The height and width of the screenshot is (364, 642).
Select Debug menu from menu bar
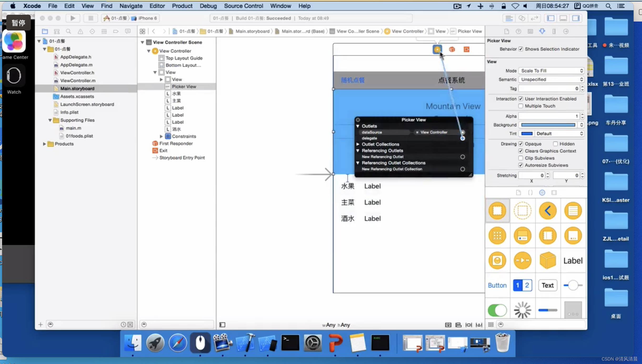tap(207, 6)
